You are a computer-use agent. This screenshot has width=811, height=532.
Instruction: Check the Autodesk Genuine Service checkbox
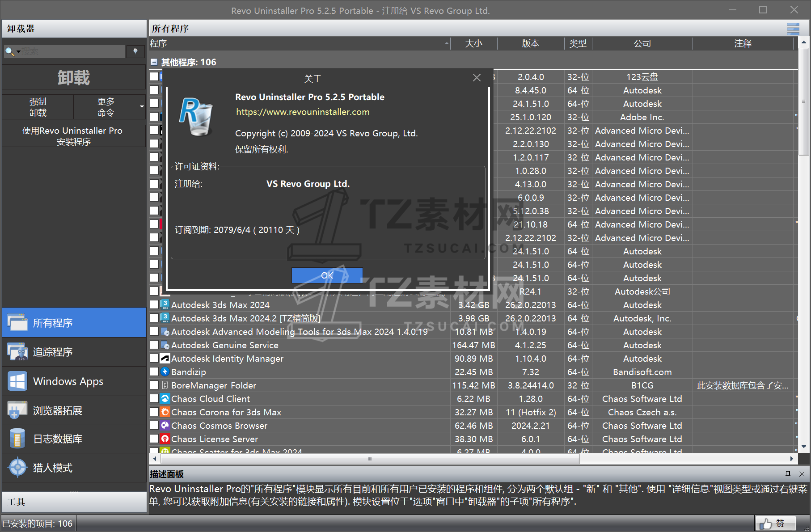pyautogui.click(x=154, y=345)
